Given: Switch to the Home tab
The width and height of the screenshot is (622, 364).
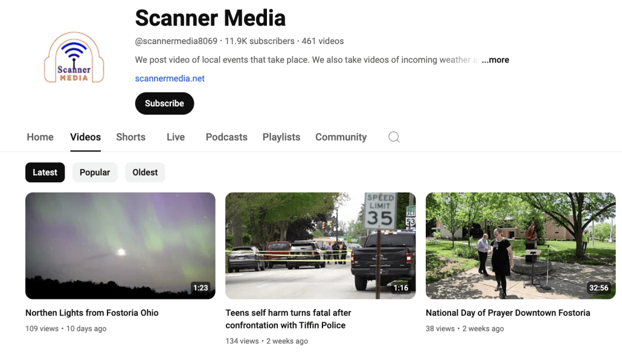Looking at the screenshot, I should 40,137.
